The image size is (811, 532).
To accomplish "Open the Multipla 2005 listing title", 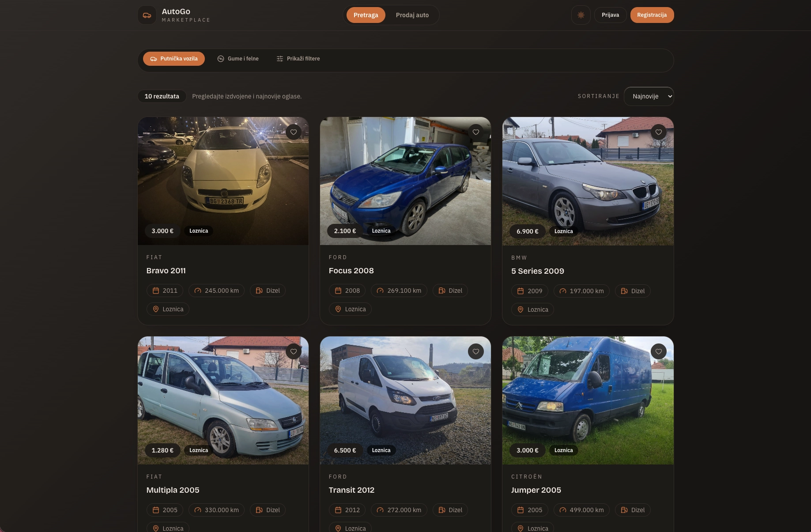I will coord(173,490).
